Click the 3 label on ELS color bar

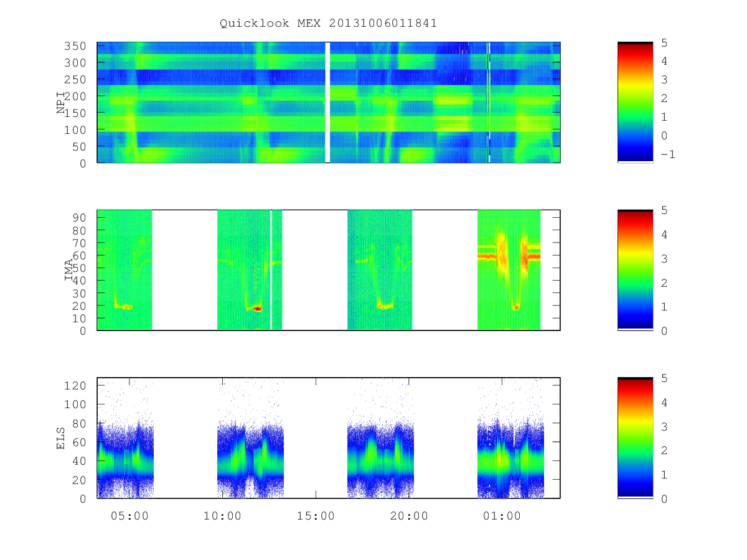click(x=663, y=426)
